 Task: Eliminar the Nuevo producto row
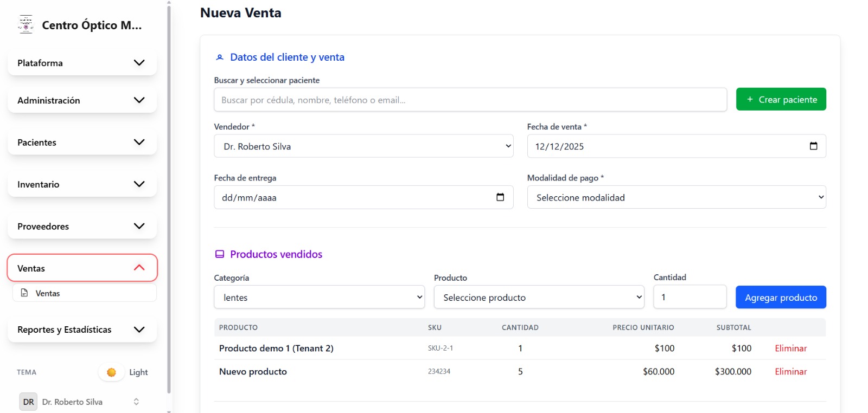(x=790, y=371)
